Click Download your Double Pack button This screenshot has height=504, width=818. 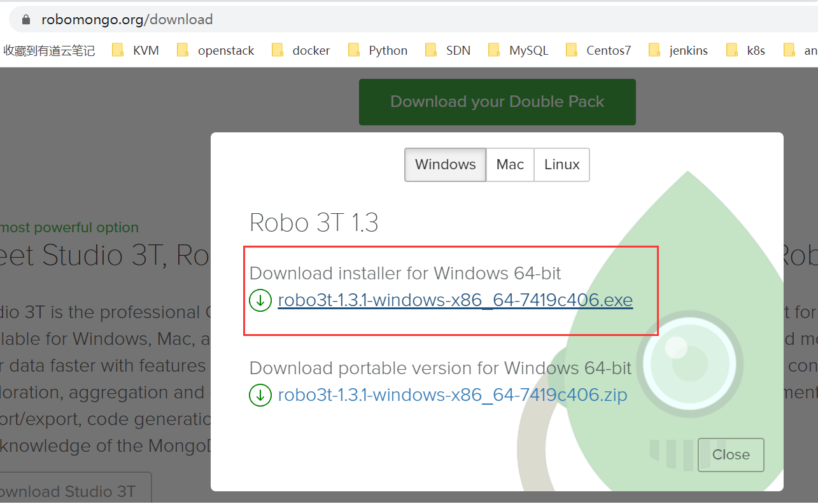point(497,102)
